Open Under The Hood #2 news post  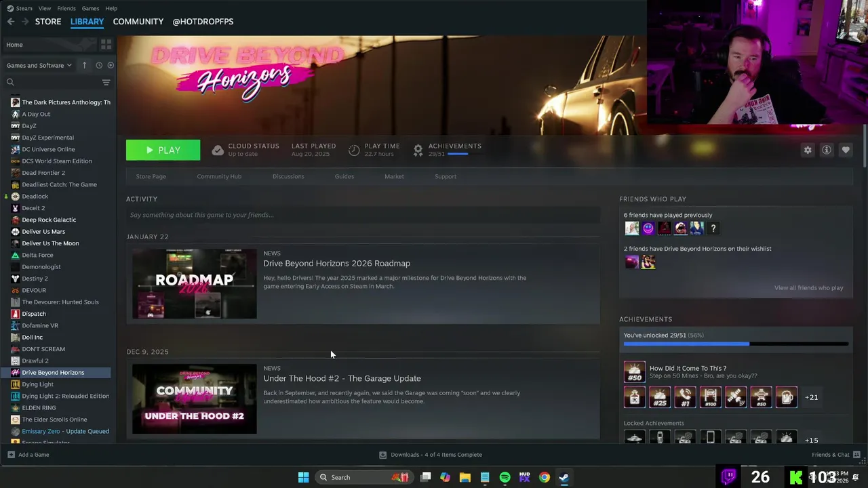[x=342, y=378]
